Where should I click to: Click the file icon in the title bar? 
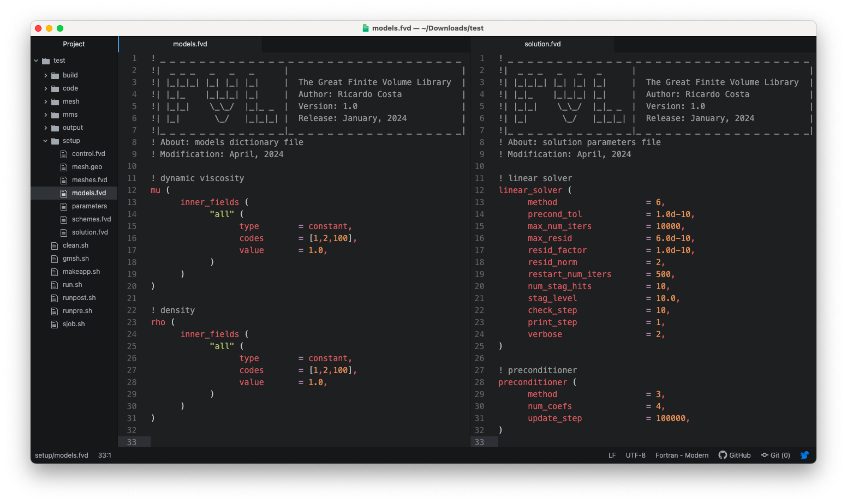[366, 28]
